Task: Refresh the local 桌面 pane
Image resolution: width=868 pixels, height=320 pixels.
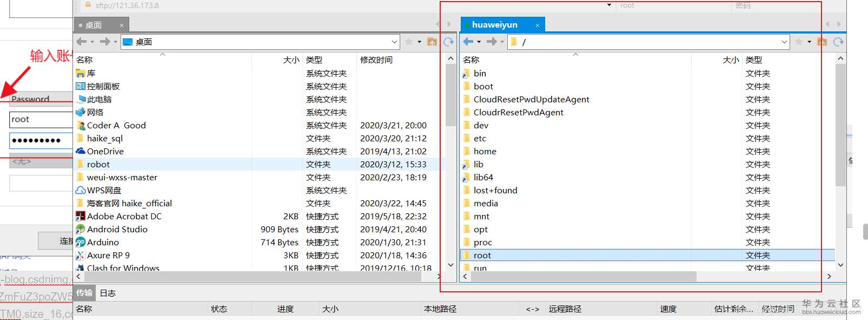Action: 448,42
